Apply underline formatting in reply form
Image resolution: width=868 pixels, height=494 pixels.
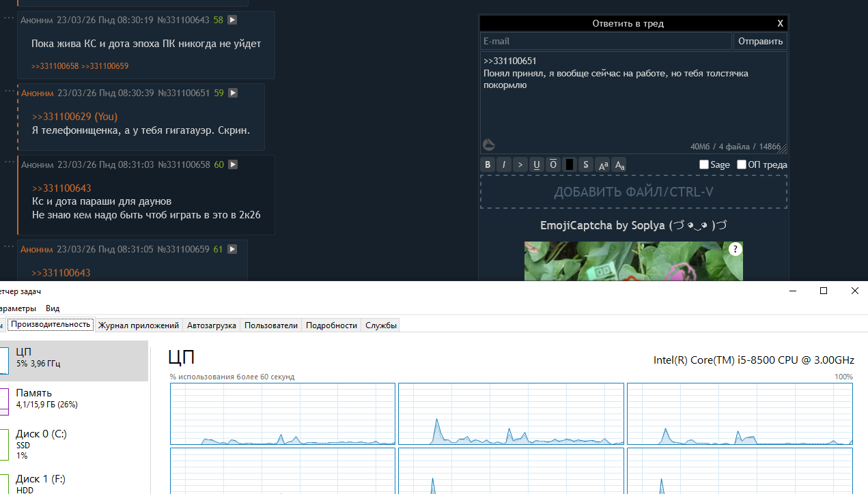coord(537,164)
